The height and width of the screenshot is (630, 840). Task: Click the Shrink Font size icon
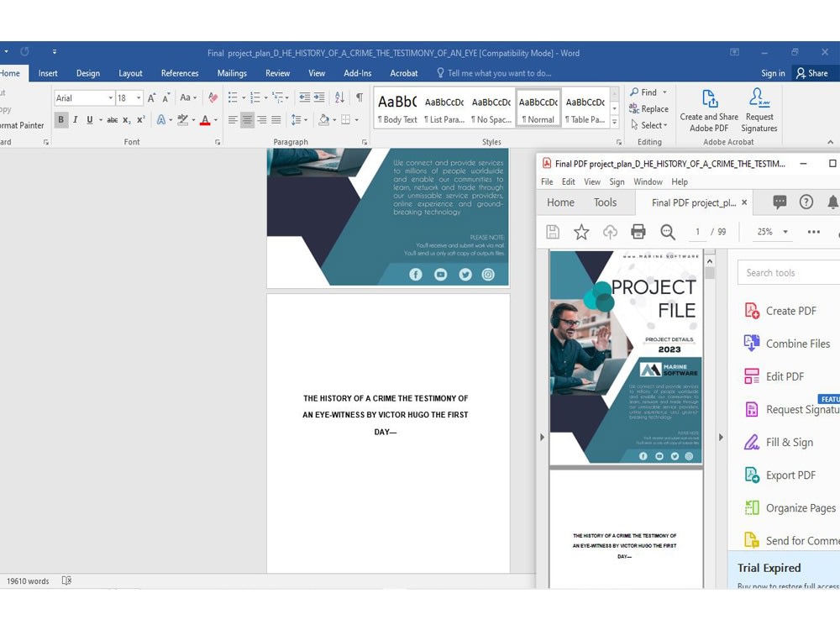click(x=166, y=97)
